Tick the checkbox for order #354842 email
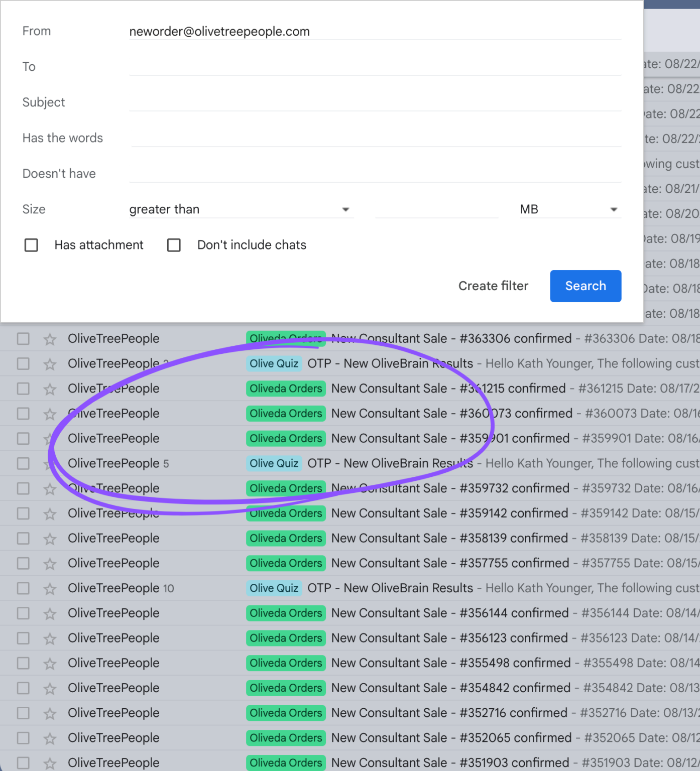Image resolution: width=700 pixels, height=771 pixels. [x=23, y=688]
